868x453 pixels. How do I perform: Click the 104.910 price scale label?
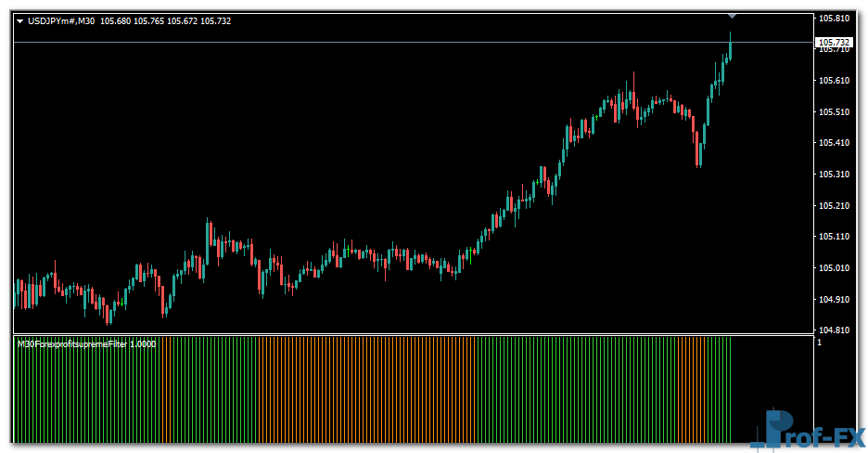[x=834, y=300]
